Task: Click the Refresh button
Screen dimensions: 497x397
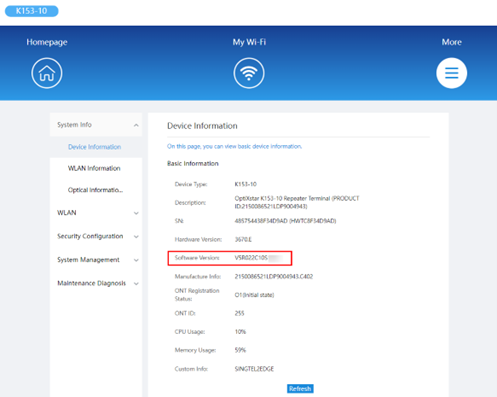Action: pos(300,389)
